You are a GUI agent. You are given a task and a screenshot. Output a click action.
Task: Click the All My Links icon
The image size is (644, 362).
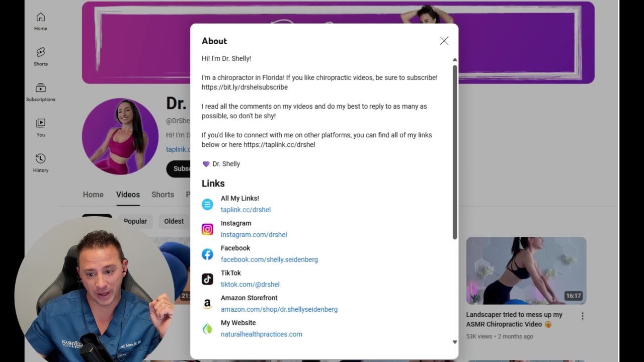click(x=207, y=204)
